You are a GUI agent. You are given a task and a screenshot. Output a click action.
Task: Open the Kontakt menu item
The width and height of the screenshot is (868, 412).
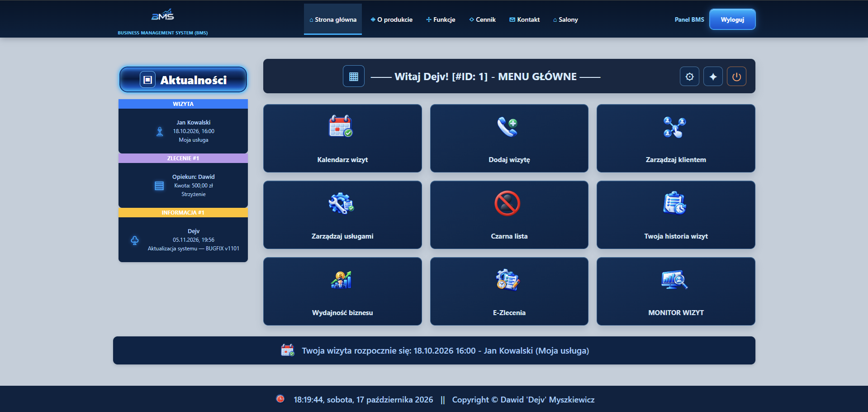(x=525, y=19)
